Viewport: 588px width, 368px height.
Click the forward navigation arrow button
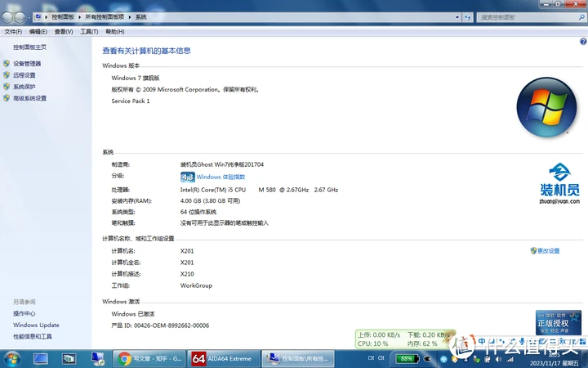point(20,17)
